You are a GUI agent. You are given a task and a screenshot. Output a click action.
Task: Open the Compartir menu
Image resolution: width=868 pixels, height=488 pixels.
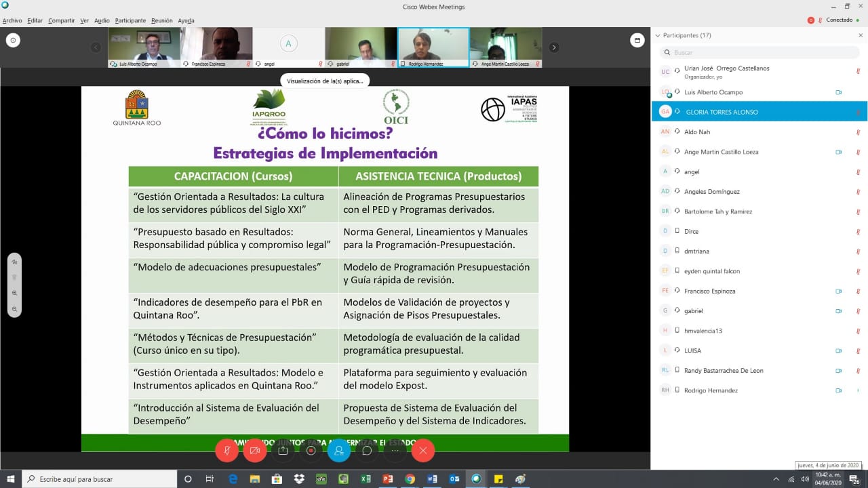tap(62, 20)
